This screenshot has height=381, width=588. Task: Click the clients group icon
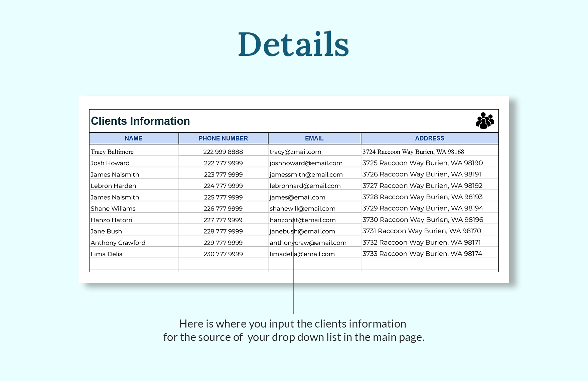484,121
